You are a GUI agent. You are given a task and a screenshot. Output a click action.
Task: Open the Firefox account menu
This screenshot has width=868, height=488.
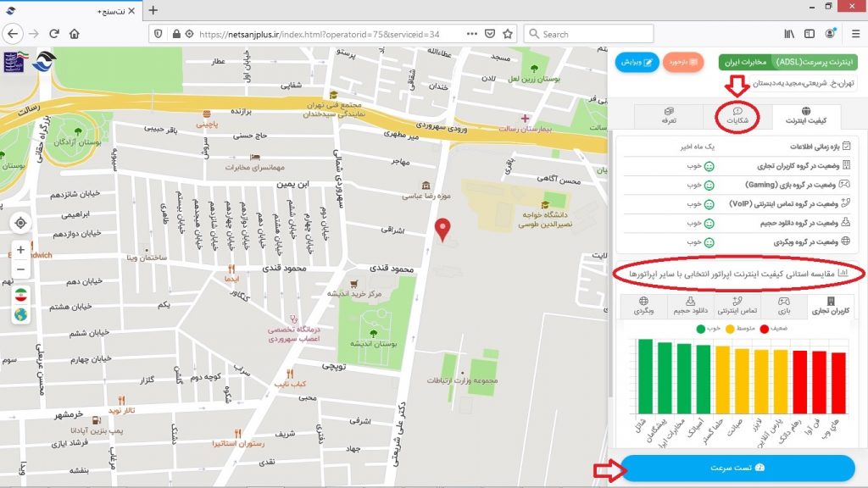tap(831, 34)
